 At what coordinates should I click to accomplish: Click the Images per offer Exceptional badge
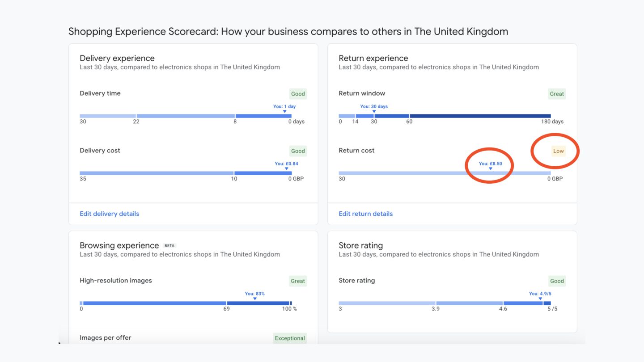(x=290, y=338)
